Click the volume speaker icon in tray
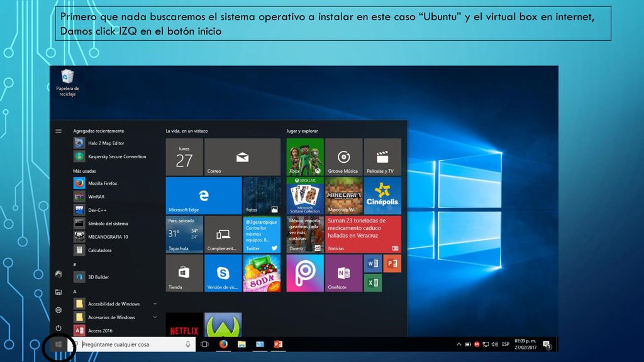 pos(495,344)
